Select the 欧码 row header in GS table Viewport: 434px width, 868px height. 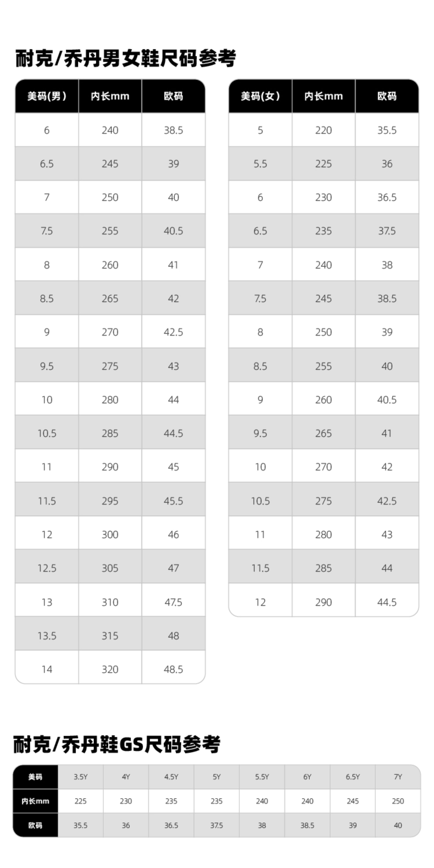coord(35,825)
